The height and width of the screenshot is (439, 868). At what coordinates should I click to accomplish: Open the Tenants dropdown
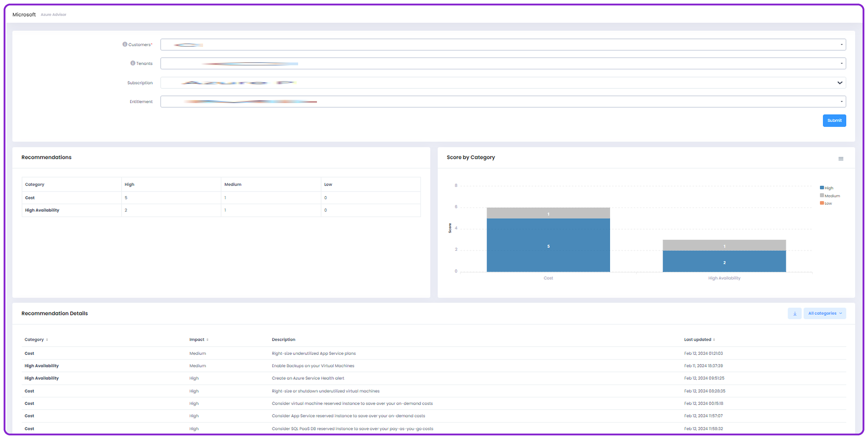[503, 63]
